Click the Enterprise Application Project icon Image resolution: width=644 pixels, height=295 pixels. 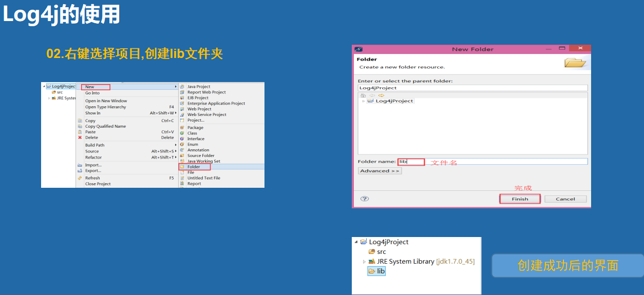(182, 103)
